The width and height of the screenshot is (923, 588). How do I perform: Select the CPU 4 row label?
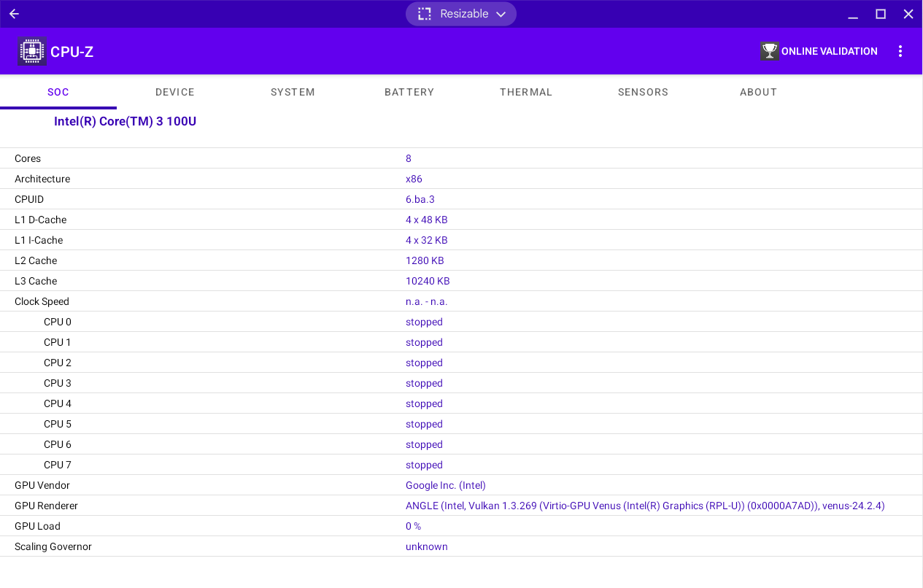tap(58, 403)
